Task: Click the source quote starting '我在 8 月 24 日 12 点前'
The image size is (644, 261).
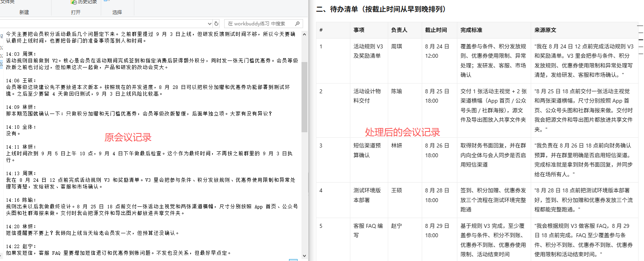Action: 584,60
